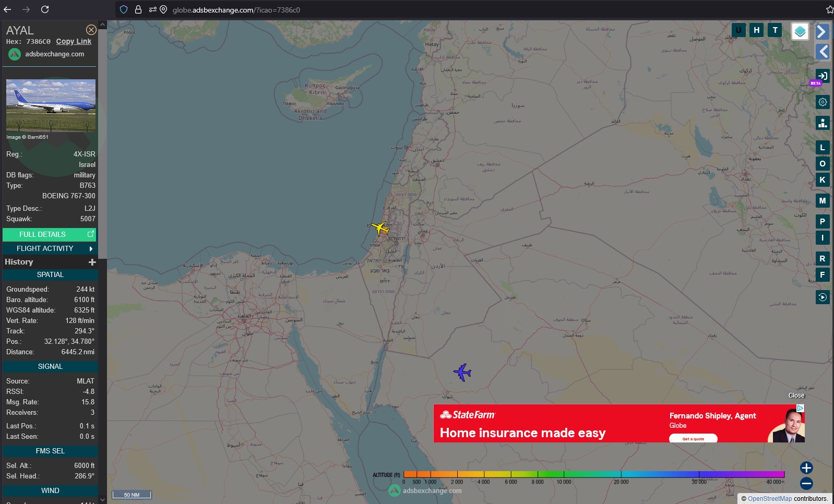Reload the browser page

[45, 9]
